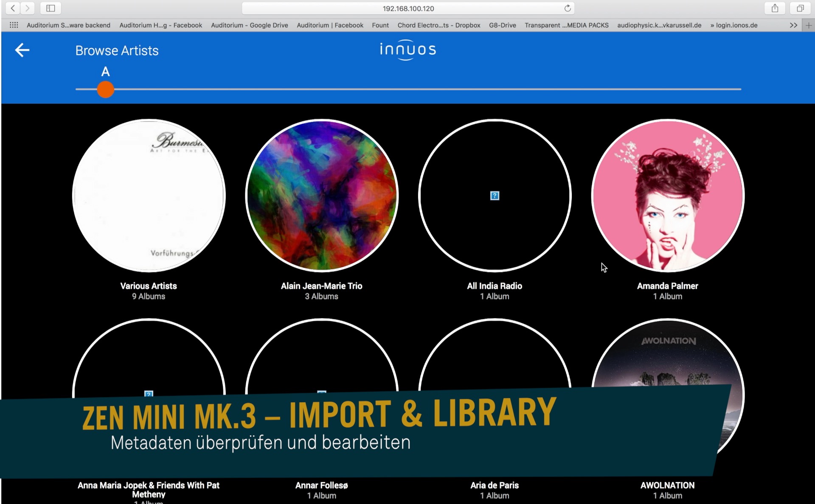Open the login.ionos.de bookmark

(x=734, y=25)
